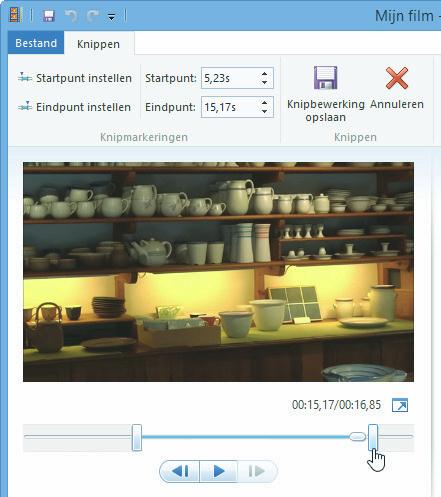Screen dimensions: 441x497
Task: Click the Save project icon in quick access toolbar
Action: click(49, 16)
